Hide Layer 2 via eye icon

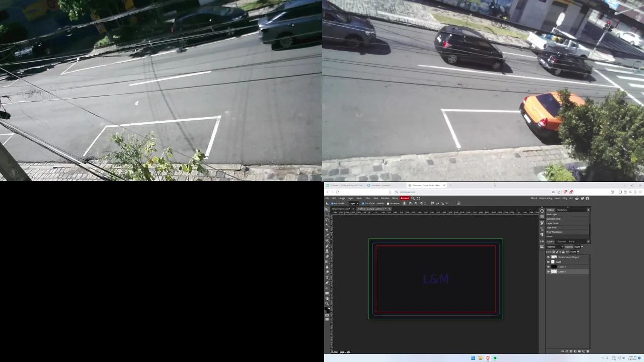(x=548, y=266)
